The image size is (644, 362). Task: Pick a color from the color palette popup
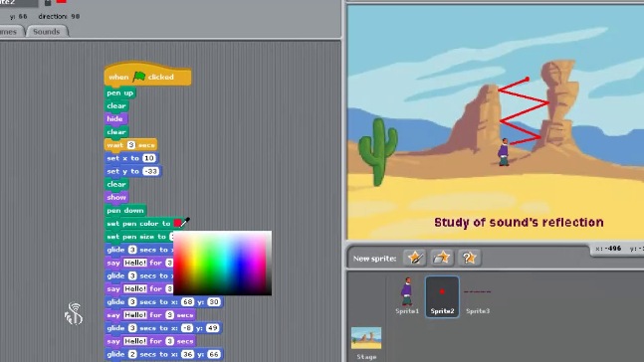click(222, 263)
